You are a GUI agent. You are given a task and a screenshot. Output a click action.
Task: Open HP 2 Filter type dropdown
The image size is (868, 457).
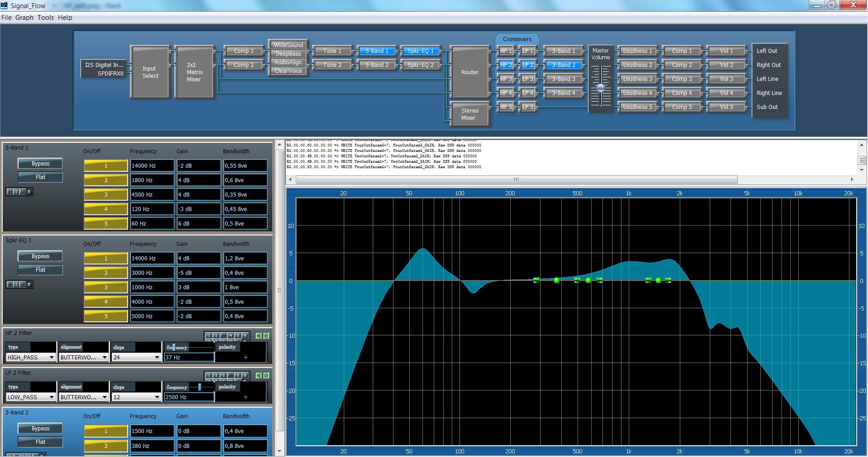[31, 358]
